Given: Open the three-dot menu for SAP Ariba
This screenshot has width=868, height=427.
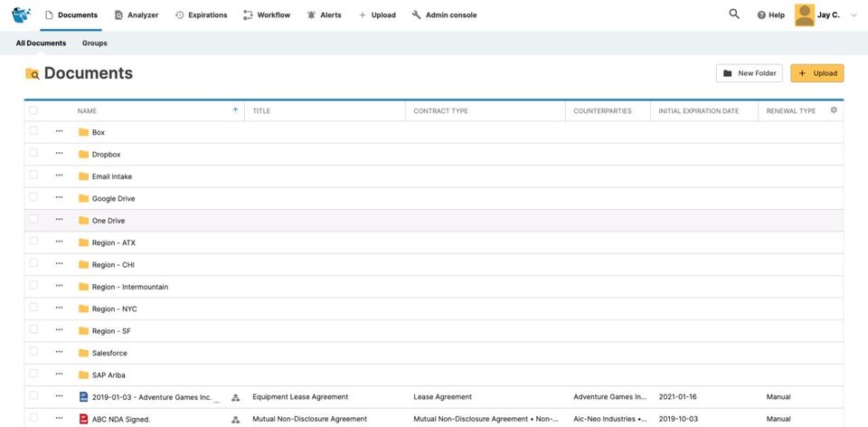Looking at the screenshot, I should coord(59,375).
